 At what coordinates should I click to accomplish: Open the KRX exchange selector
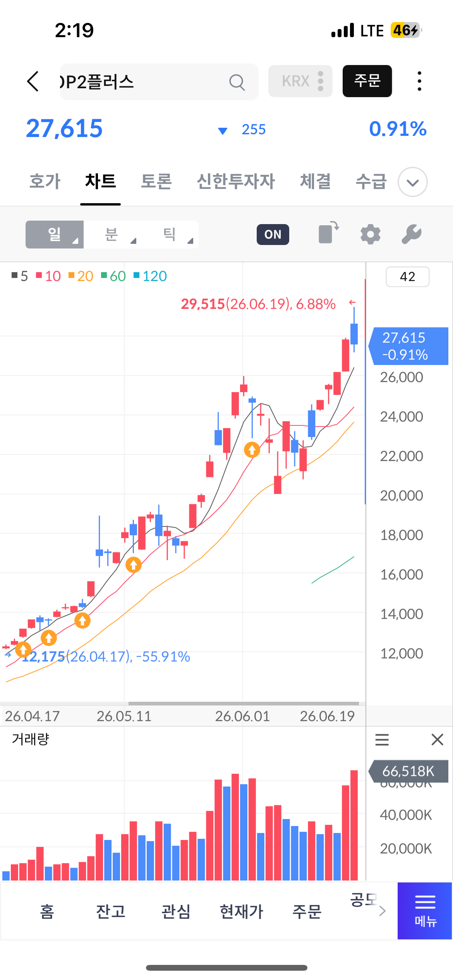300,81
